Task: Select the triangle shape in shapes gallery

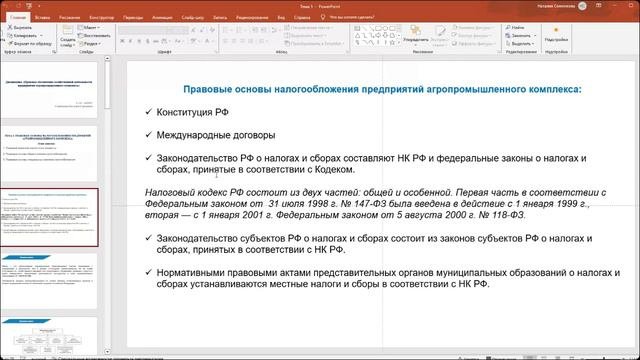Action: tap(358, 36)
